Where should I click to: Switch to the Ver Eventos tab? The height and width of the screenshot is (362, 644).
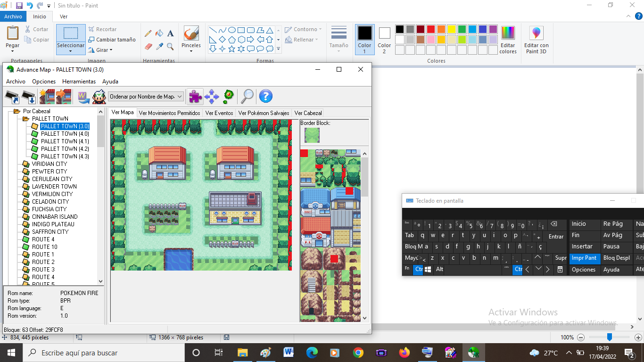219,113
